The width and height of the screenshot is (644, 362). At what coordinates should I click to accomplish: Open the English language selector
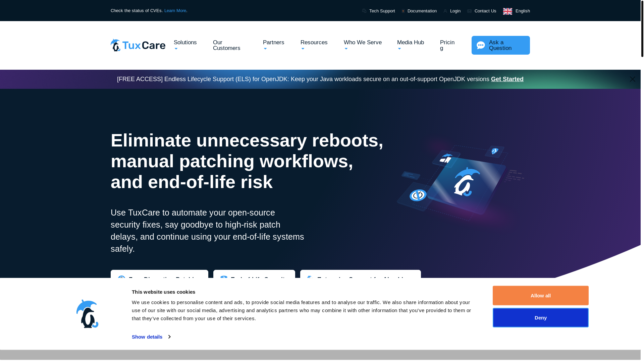click(516, 11)
